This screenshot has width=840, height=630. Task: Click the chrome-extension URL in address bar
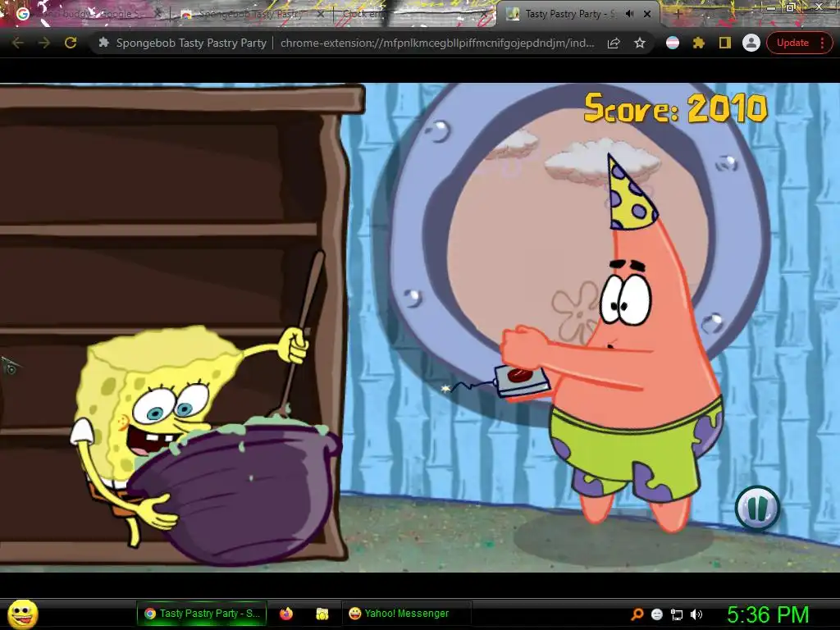[x=437, y=43]
